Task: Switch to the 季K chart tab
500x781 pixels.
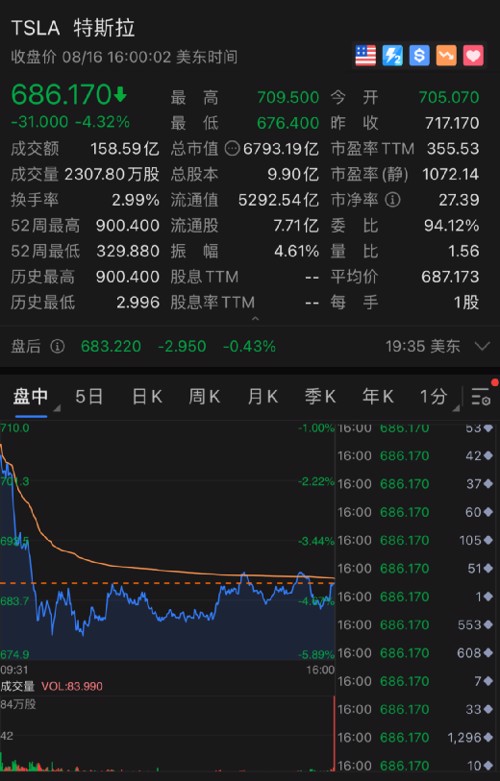Action: (320, 397)
